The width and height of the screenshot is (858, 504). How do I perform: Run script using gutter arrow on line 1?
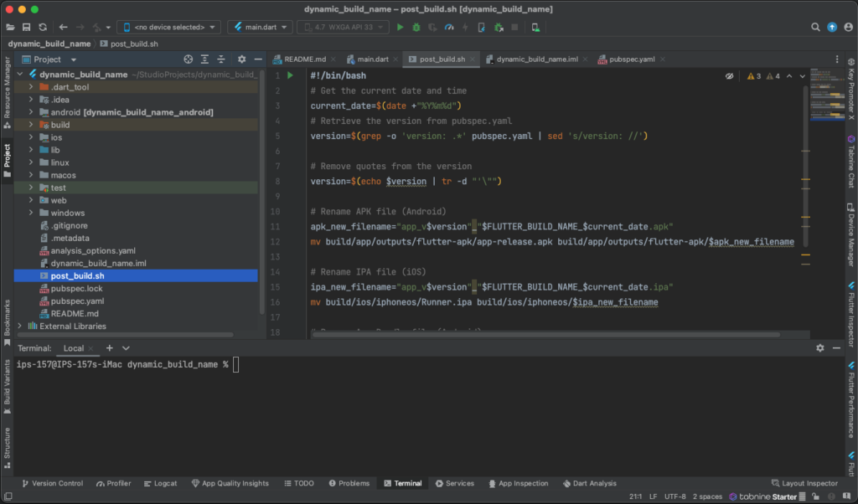point(290,75)
